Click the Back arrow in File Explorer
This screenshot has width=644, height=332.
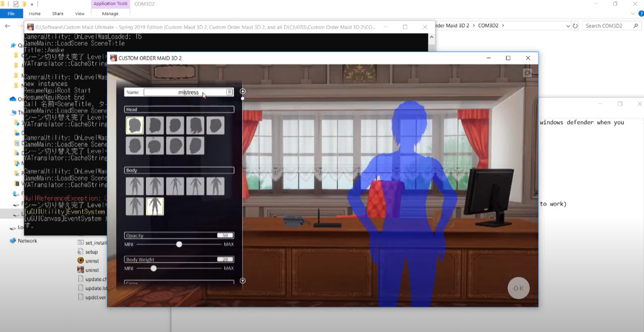coord(7,26)
